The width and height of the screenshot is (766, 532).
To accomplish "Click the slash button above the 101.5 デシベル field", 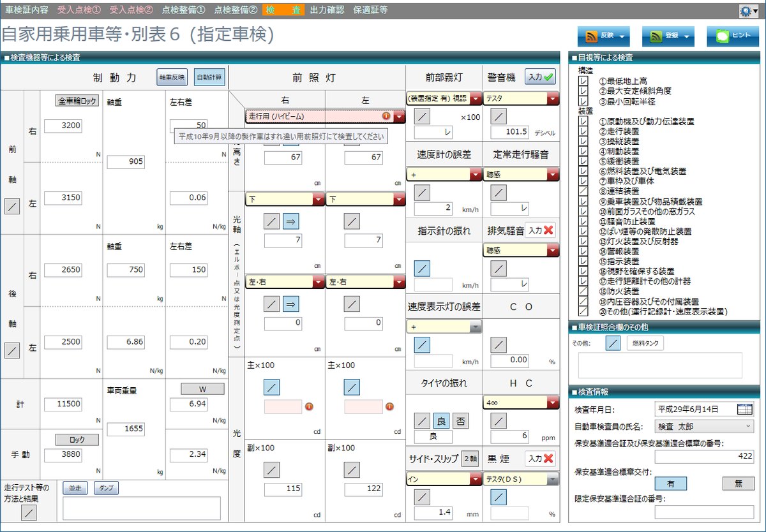I will click(499, 116).
